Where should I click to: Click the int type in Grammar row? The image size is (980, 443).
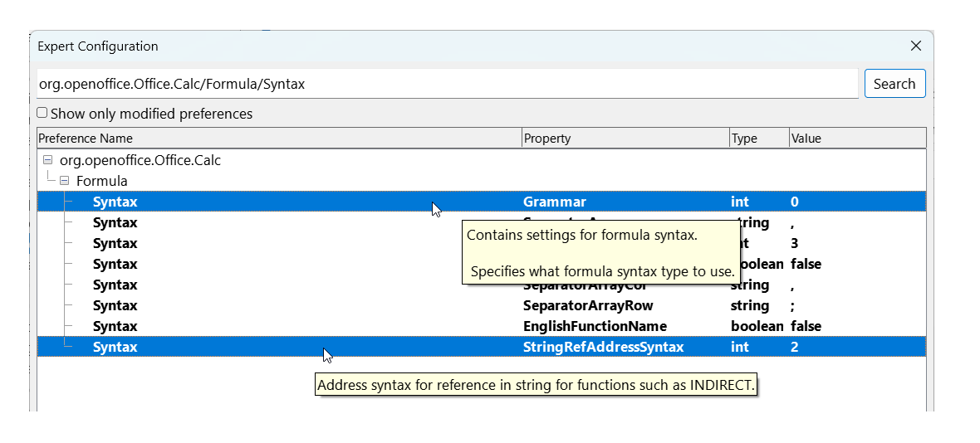740,202
